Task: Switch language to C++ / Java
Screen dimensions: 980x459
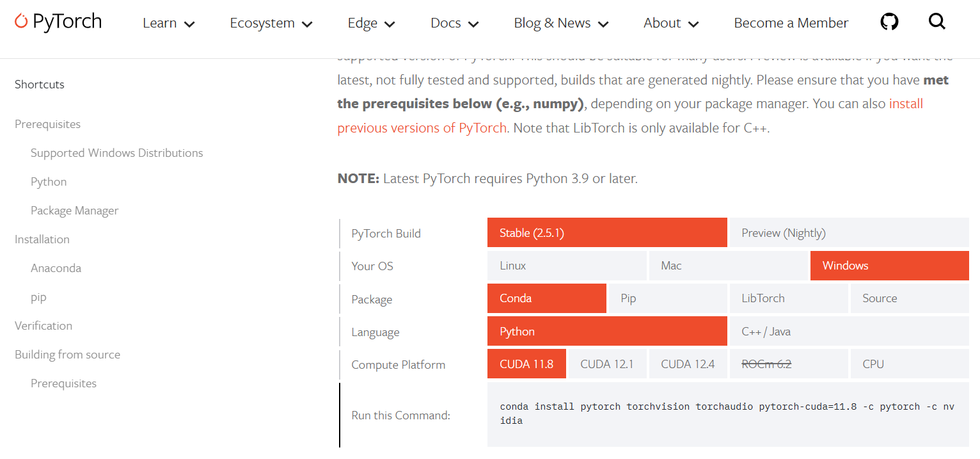Action: (848, 332)
